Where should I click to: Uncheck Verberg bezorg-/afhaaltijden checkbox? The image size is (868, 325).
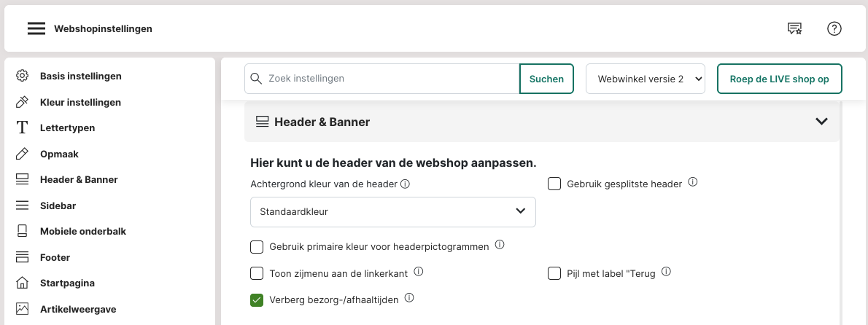point(257,299)
